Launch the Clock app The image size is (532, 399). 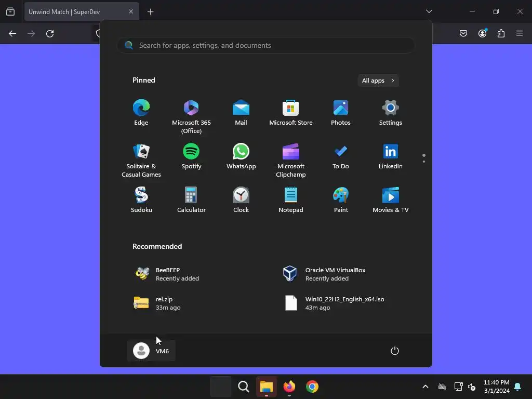point(241,200)
